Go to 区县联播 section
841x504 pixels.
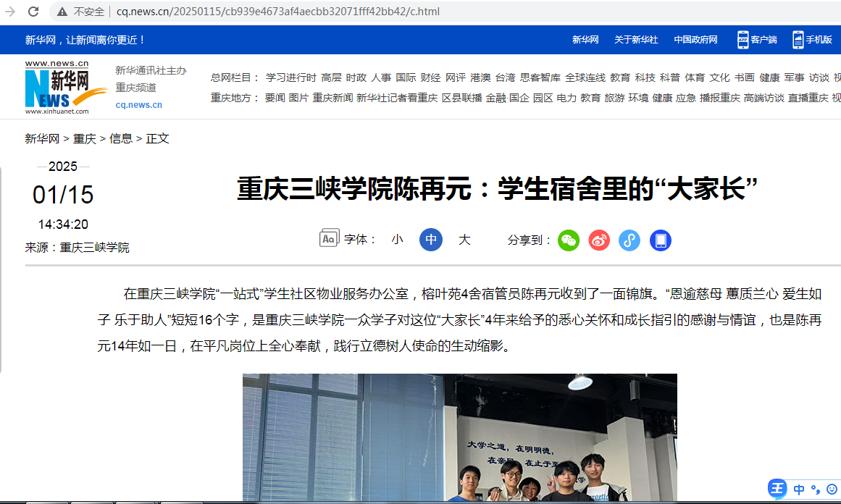(462, 98)
